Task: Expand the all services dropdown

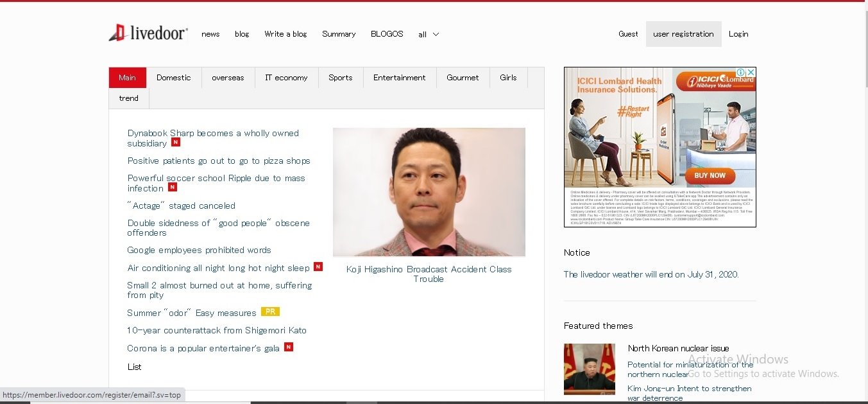Action: 429,35
